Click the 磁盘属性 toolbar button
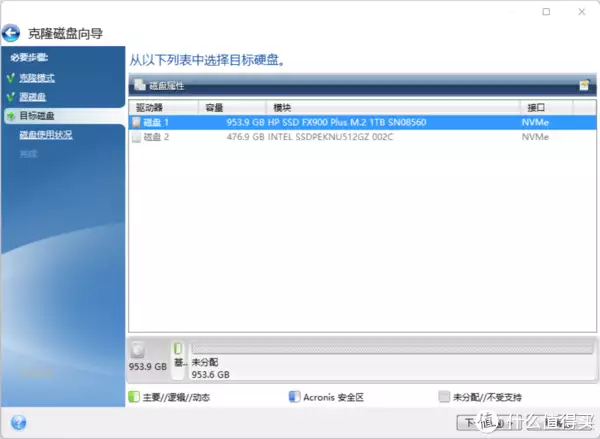600x439 pixels. pyautogui.click(x=161, y=85)
